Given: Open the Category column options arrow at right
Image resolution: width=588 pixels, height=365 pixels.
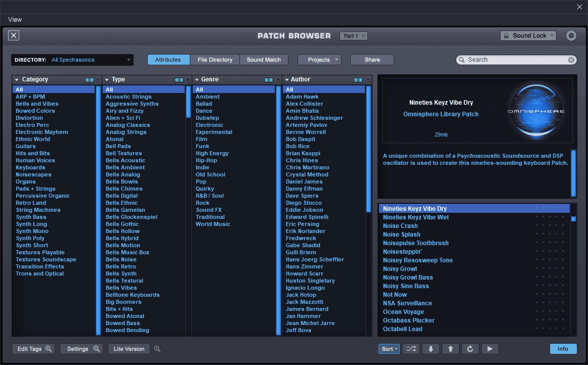Looking at the screenshot, I should 98,80.
